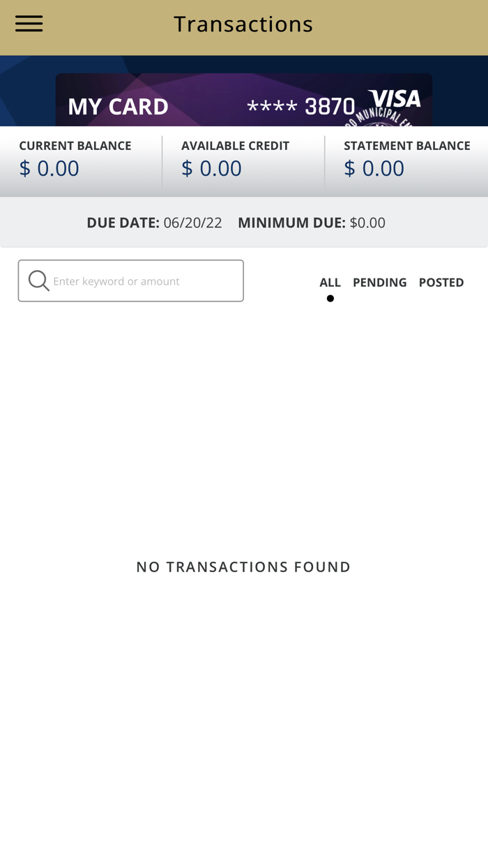Click the active tab dot indicator
Image resolution: width=488 pixels, height=868 pixels.
point(330,299)
